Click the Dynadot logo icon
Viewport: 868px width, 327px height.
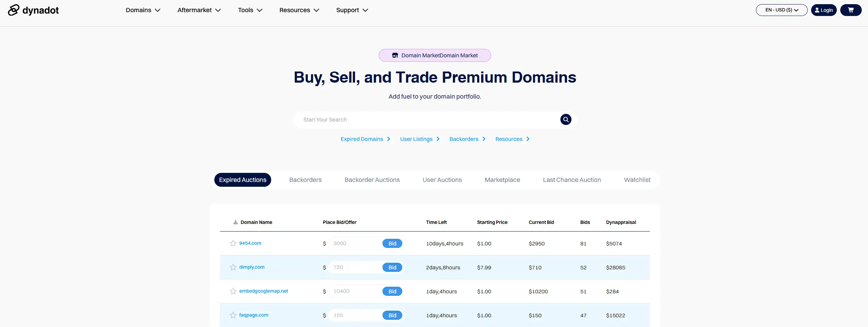[14, 10]
